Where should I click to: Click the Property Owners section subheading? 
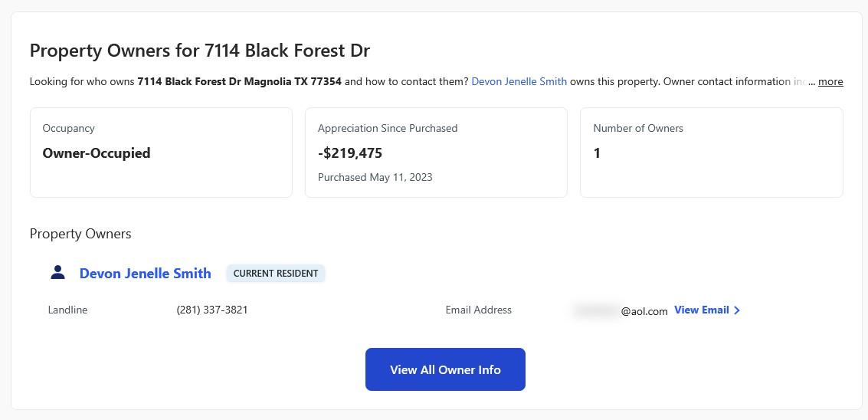pyautogui.click(x=80, y=234)
